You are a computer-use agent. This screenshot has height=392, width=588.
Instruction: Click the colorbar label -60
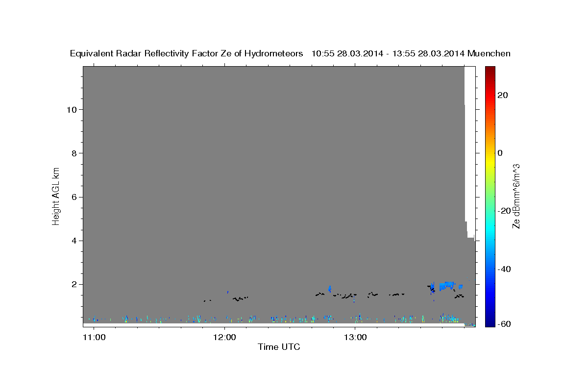504,324
